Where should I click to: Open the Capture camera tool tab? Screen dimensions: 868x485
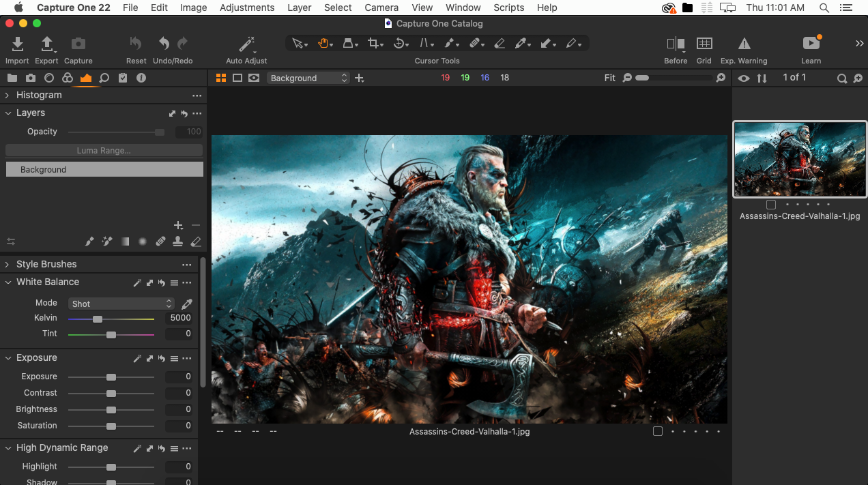click(31, 78)
